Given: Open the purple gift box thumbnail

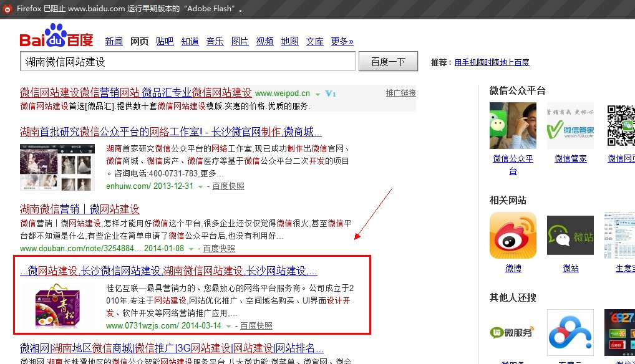Looking at the screenshot, I should pos(57,306).
